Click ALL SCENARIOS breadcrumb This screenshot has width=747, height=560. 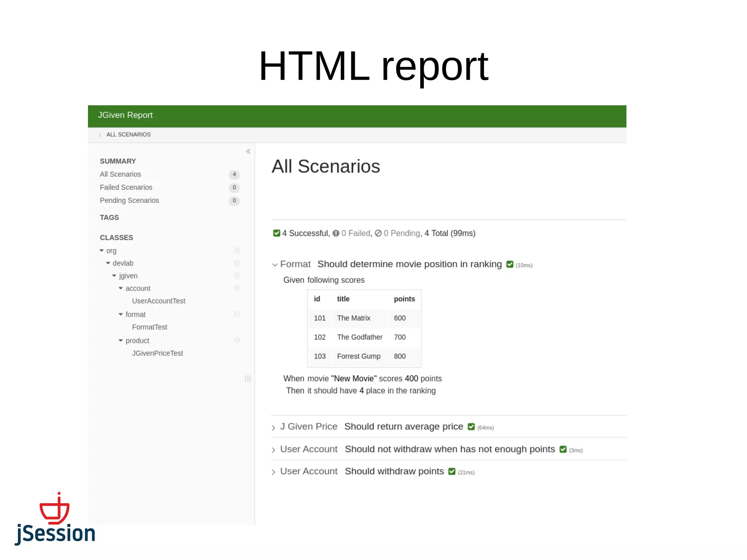pyautogui.click(x=128, y=135)
